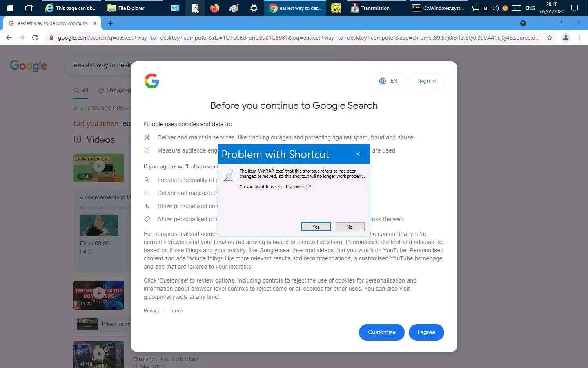Open Task View on the taskbar

tap(29, 8)
